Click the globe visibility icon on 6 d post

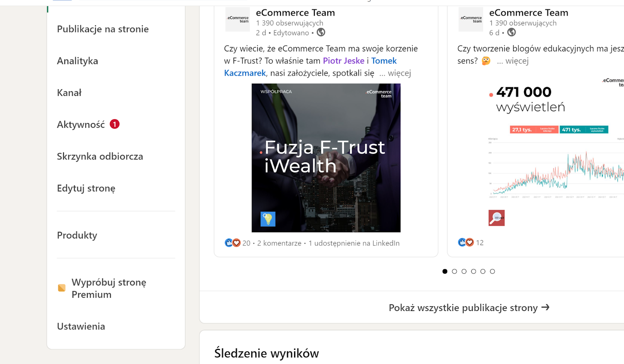pyautogui.click(x=512, y=32)
